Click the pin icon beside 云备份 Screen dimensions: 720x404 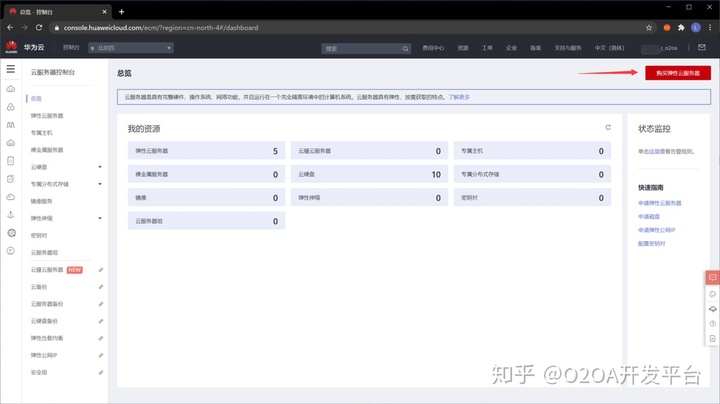point(101,287)
